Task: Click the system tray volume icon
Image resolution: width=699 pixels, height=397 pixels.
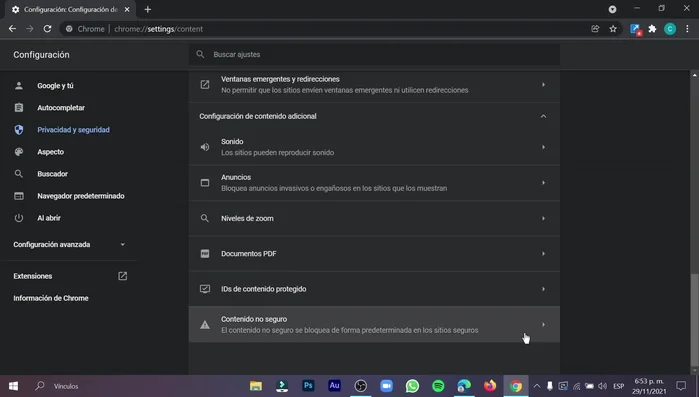Action: 603,386
